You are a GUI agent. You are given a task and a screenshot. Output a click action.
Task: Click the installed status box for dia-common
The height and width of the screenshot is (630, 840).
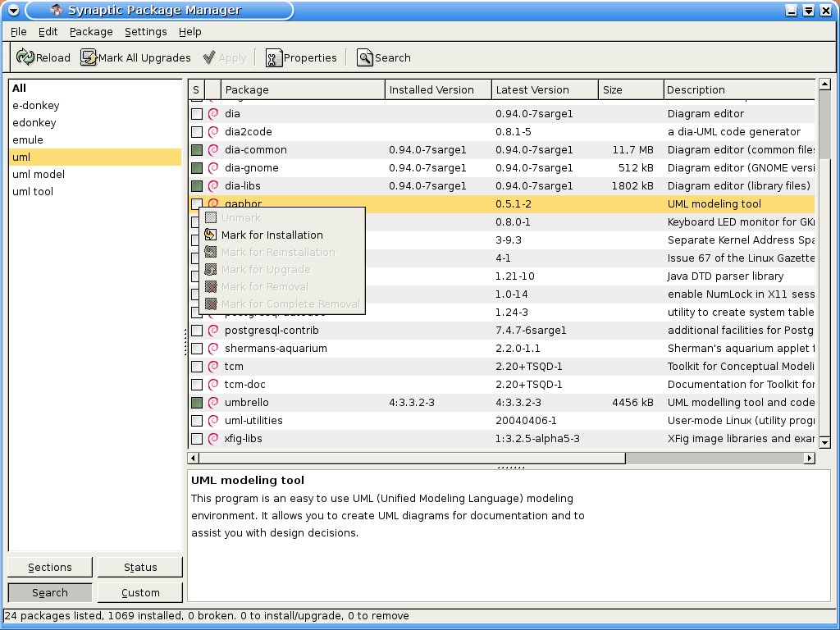(x=197, y=150)
